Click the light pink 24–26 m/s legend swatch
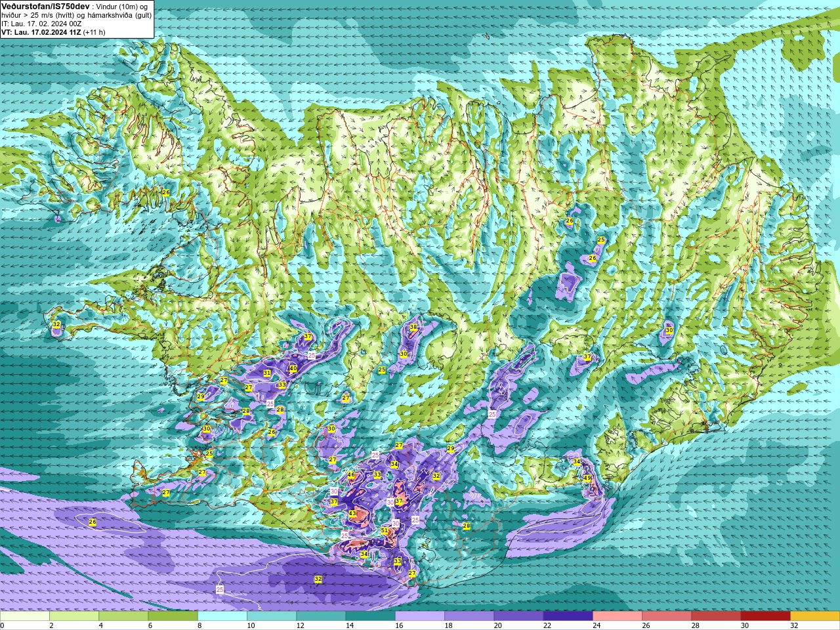The width and height of the screenshot is (840, 630). coord(618,616)
